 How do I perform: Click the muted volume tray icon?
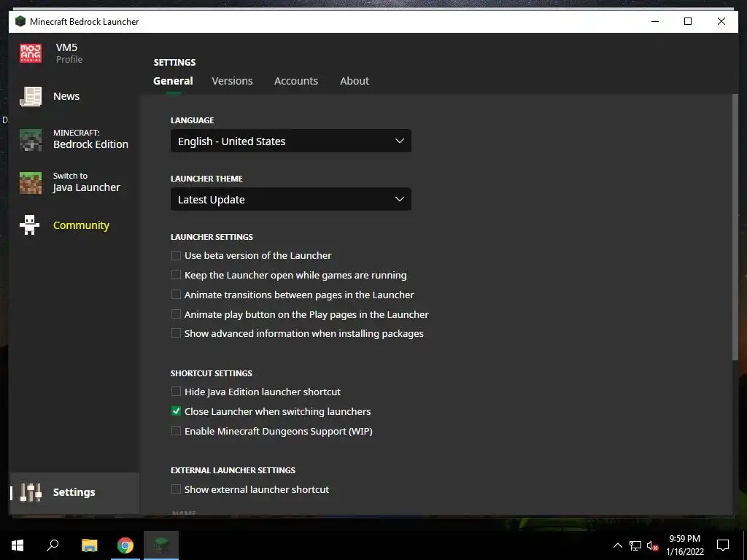652,545
